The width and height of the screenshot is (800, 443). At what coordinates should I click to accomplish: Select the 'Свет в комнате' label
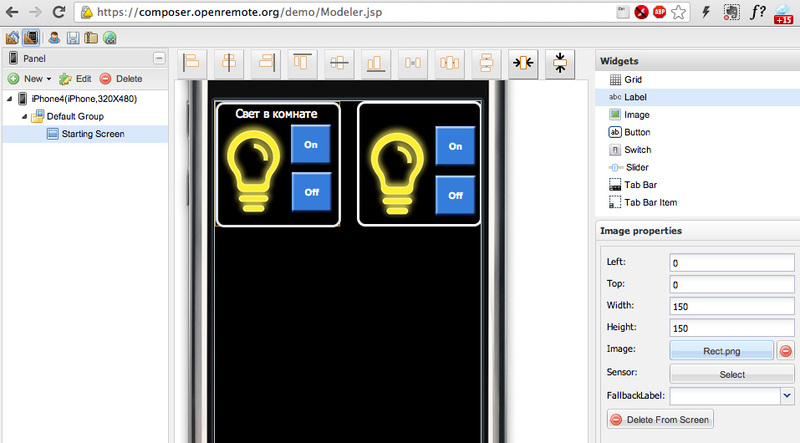pyautogui.click(x=276, y=114)
